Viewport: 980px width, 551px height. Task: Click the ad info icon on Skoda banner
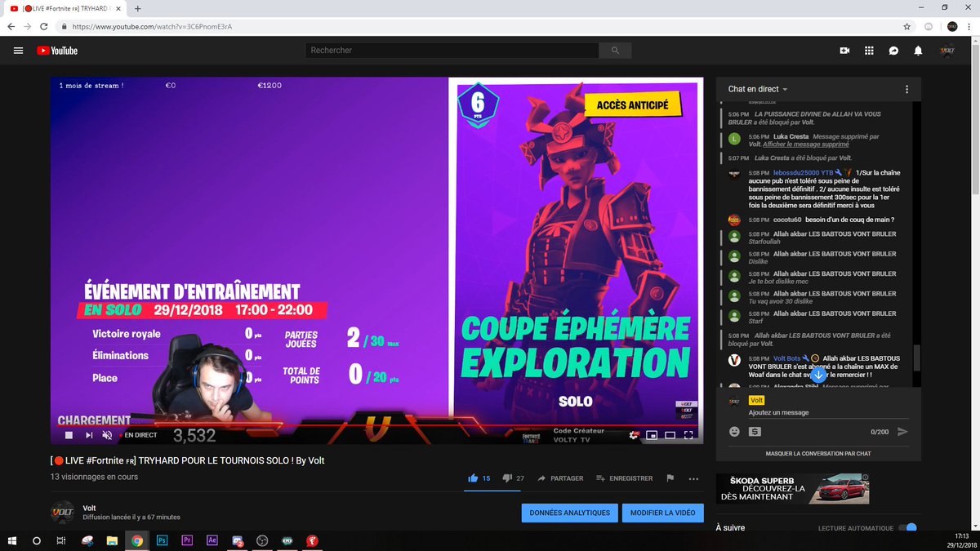[x=866, y=477]
